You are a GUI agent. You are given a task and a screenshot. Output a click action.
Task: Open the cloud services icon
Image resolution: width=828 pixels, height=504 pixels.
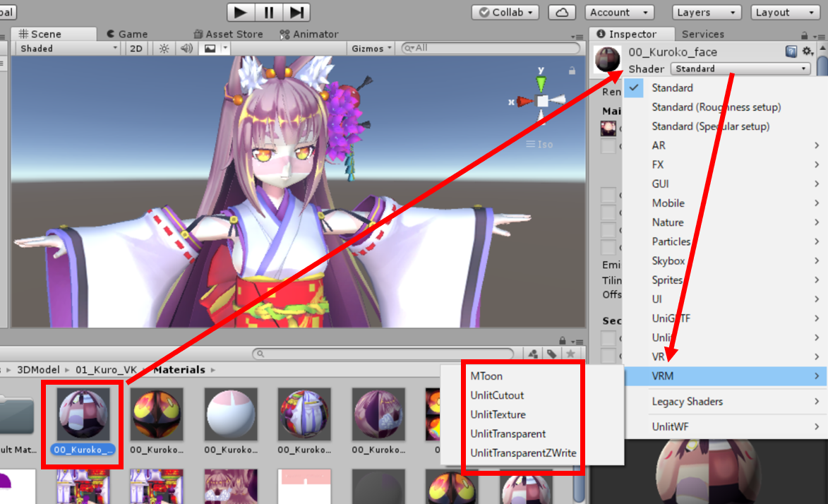pyautogui.click(x=562, y=12)
